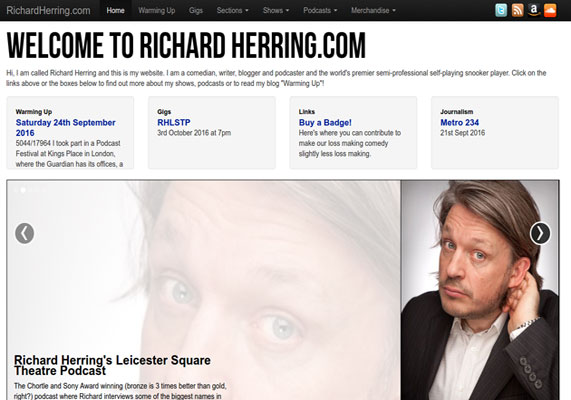Open the Saturday 24th September 2016 post
Viewport: 571px width, 400px height.
pyautogui.click(x=66, y=128)
